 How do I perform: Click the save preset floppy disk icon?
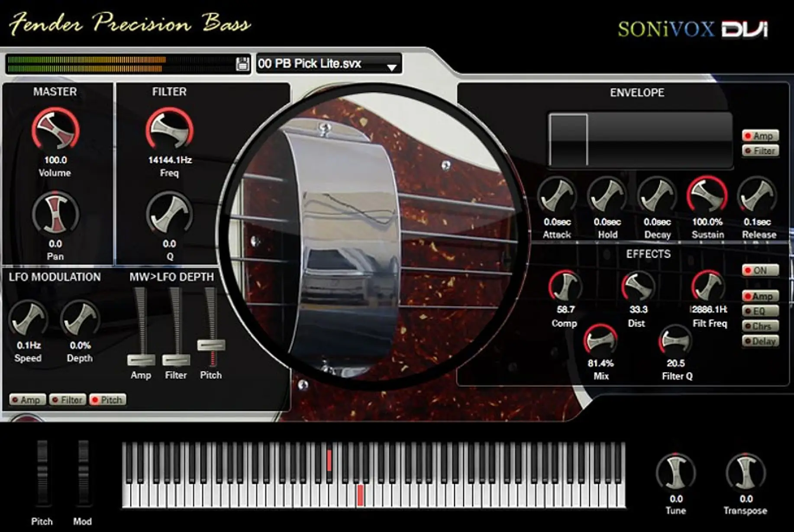[x=242, y=64]
